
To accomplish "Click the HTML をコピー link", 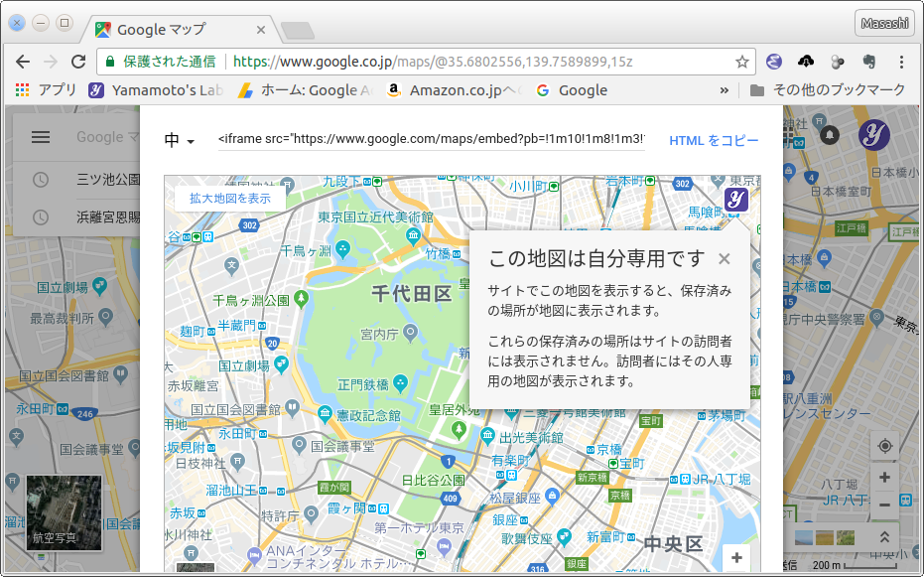I will point(714,140).
